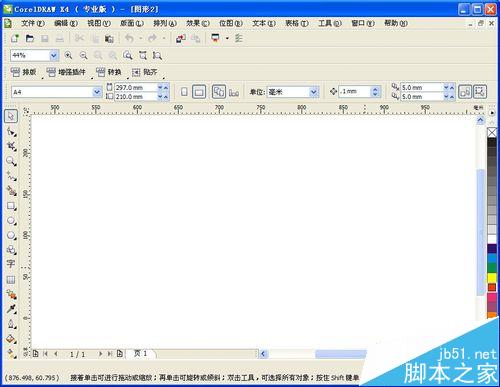Select the Freehand drawing tool
The height and width of the screenshot is (387, 500).
(x=11, y=176)
